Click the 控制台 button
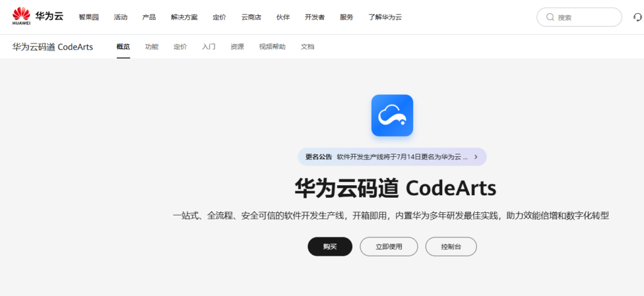The height and width of the screenshot is (296, 644). (x=451, y=247)
